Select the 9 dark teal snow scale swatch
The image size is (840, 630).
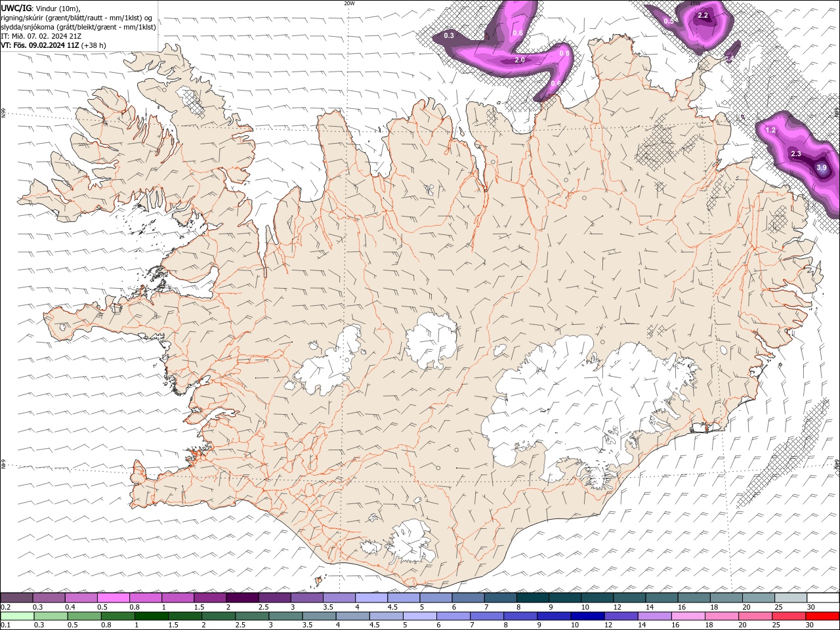(565, 597)
